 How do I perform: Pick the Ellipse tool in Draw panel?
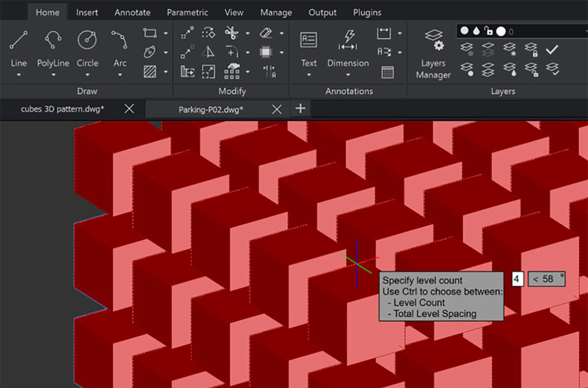[150, 52]
